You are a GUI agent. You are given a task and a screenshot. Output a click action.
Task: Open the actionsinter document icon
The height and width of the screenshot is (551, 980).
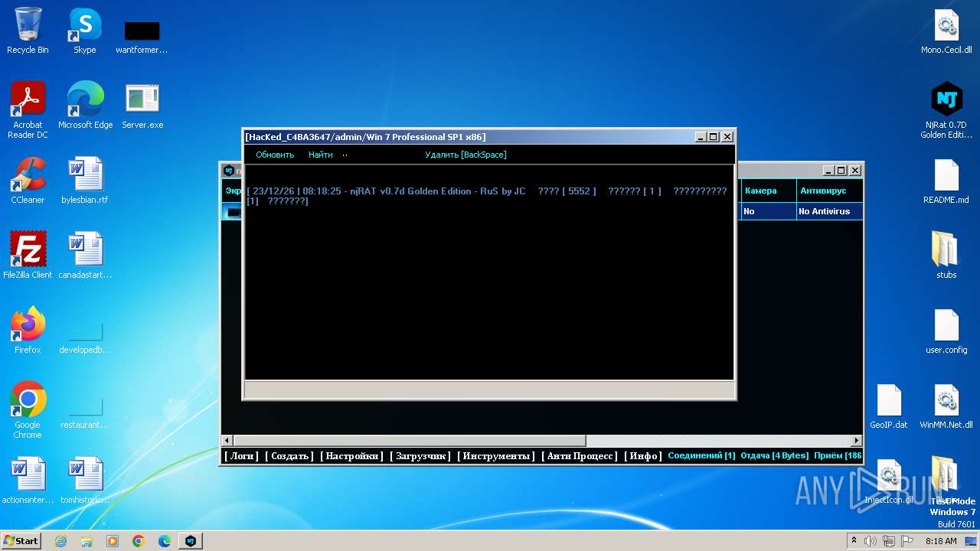click(x=28, y=481)
